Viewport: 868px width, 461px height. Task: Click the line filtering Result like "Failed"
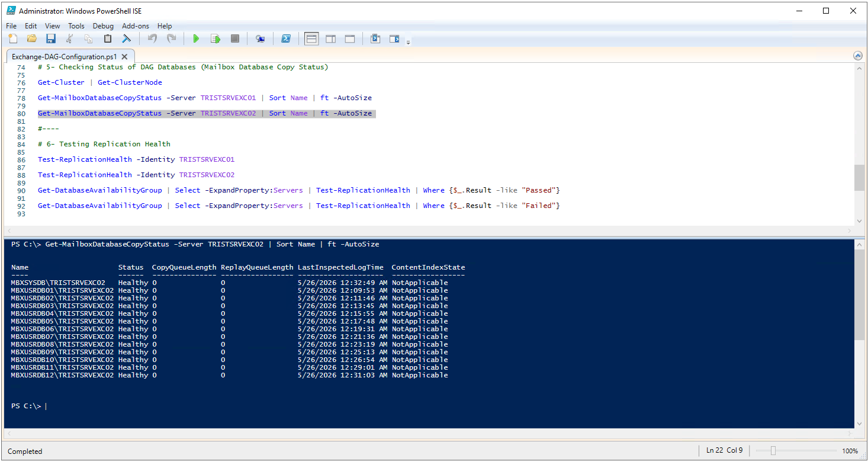(x=299, y=206)
